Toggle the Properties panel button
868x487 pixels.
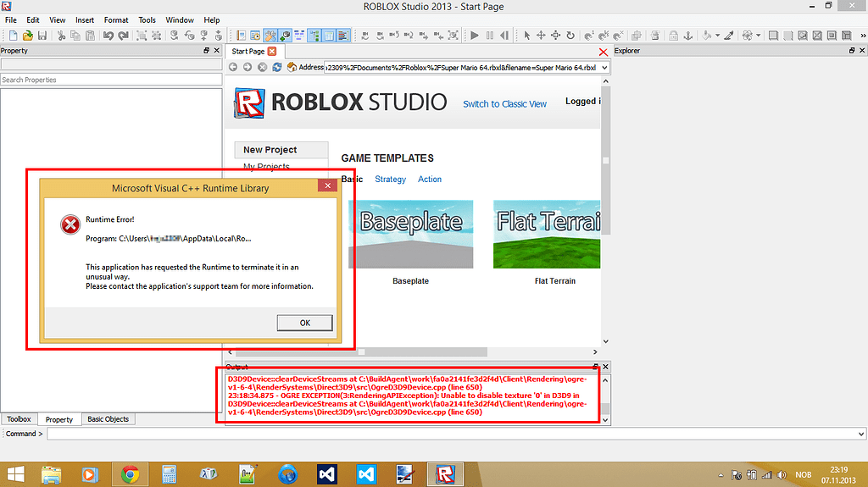(329, 36)
